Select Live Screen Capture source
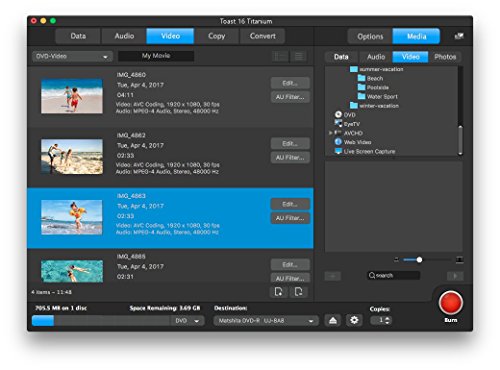 (x=365, y=151)
